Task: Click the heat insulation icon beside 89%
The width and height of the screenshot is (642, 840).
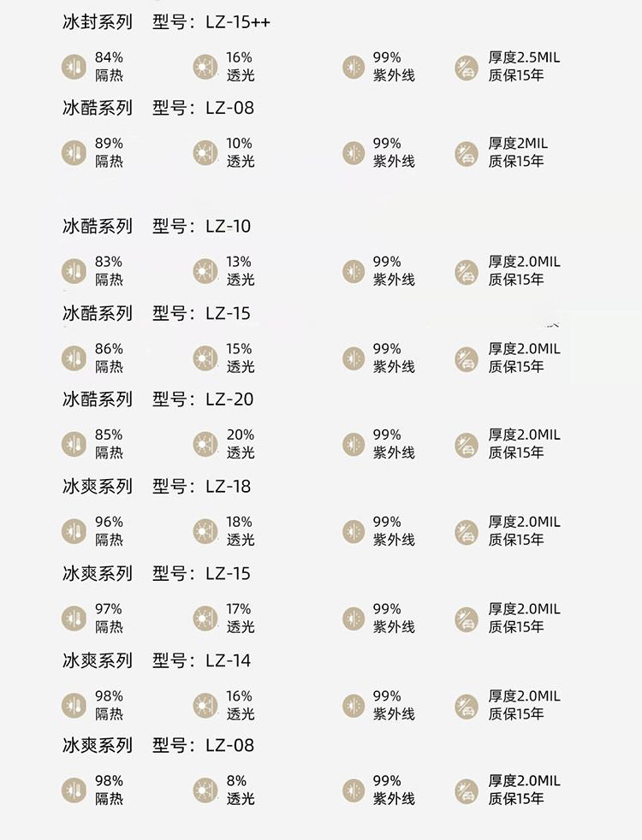Action: [74, 153]
